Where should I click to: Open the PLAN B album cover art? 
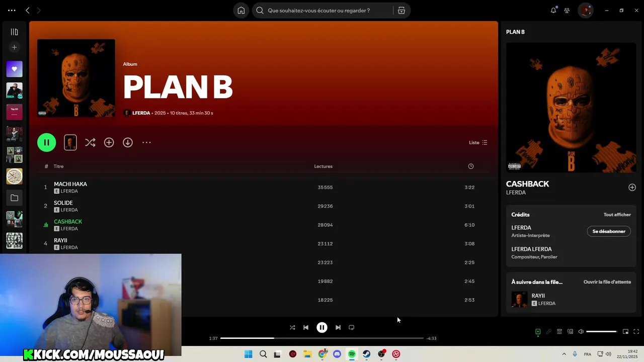click(76, 78)
